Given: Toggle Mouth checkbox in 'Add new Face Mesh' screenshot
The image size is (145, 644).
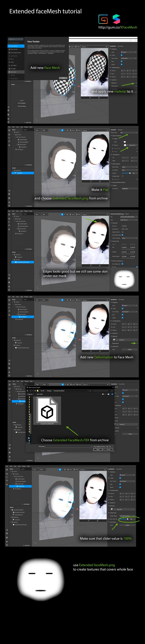Looking at the screenshot, I should coord(121,64).
